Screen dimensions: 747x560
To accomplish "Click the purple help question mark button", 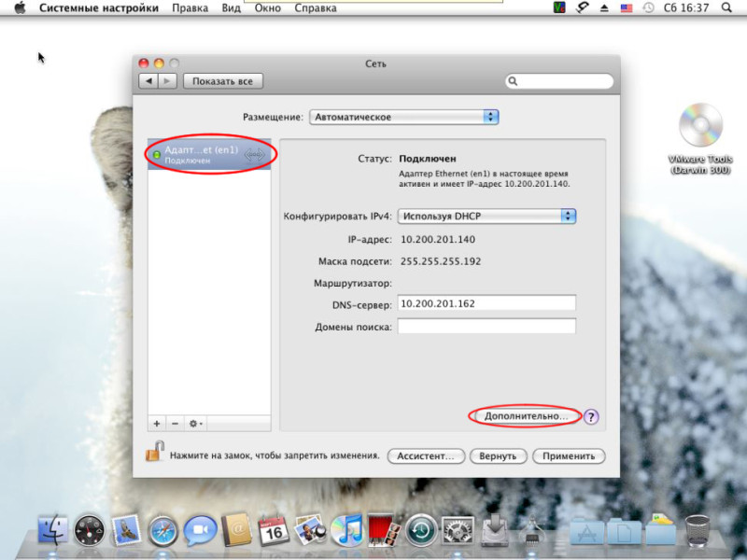I will [591, 417].
